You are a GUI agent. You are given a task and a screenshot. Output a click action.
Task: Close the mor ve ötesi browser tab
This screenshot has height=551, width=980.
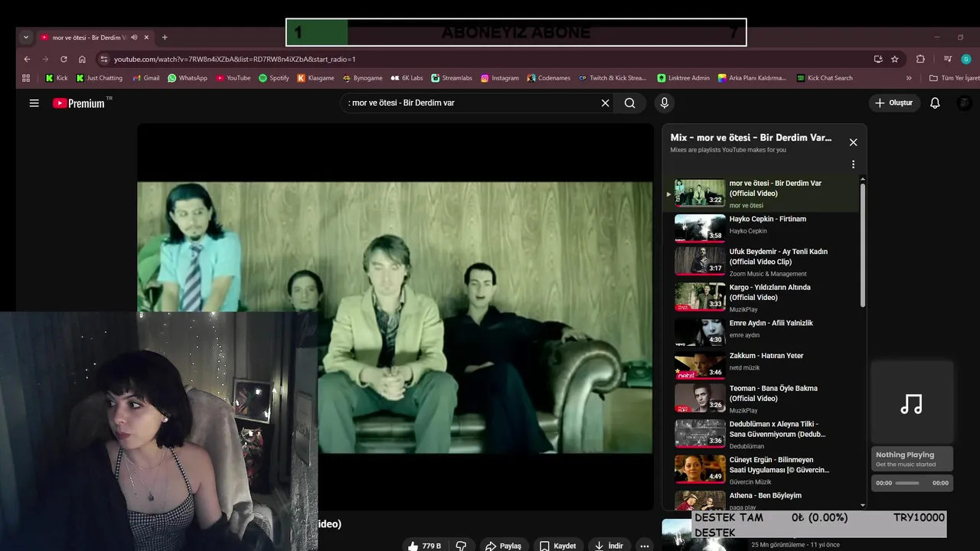click(146, 37)
